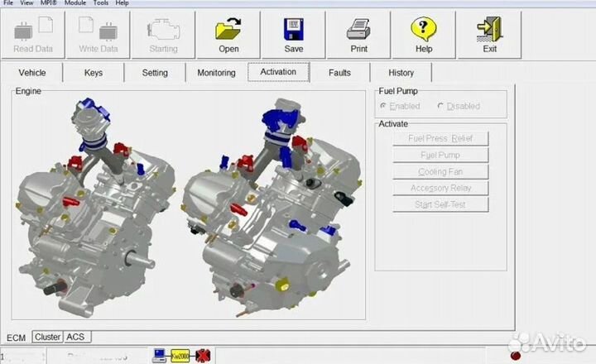
Task: Click the Start Self-Test button
Action: [440, 204]
